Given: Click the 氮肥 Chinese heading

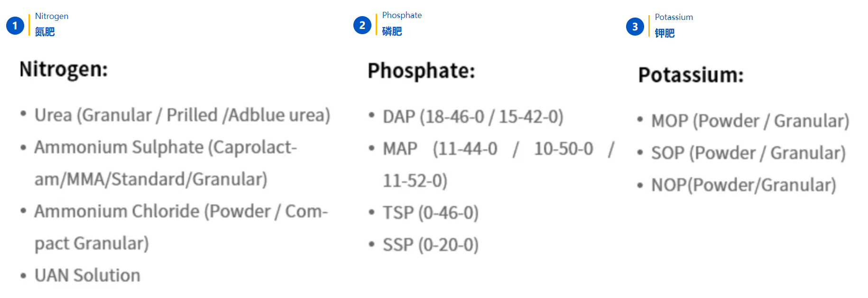Looking at the screenshot, I should tap(45, 32).
